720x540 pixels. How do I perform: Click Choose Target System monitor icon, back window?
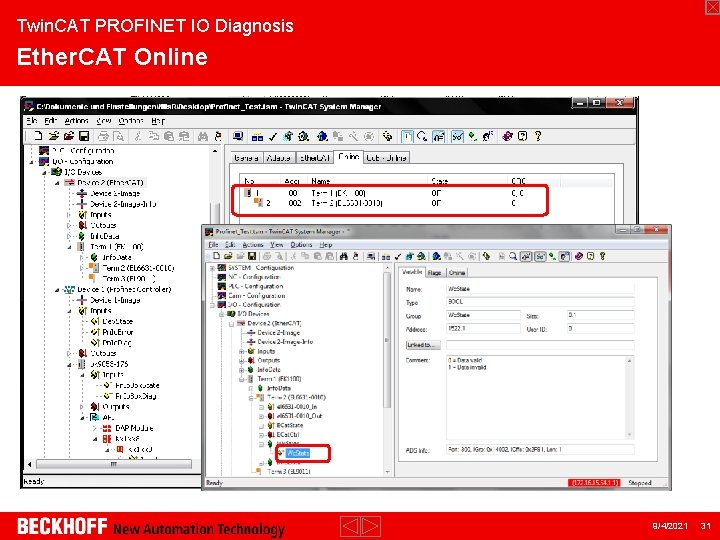click(x=238, y=136)
